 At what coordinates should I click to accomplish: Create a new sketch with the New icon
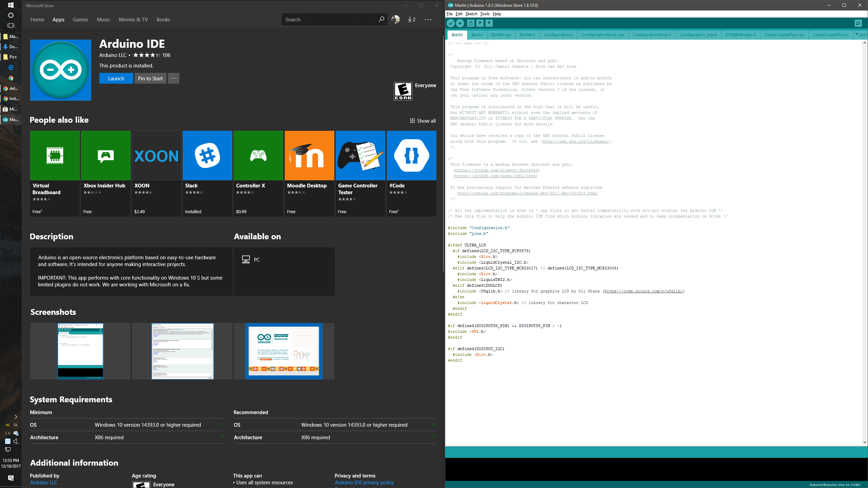pos(471,23)
